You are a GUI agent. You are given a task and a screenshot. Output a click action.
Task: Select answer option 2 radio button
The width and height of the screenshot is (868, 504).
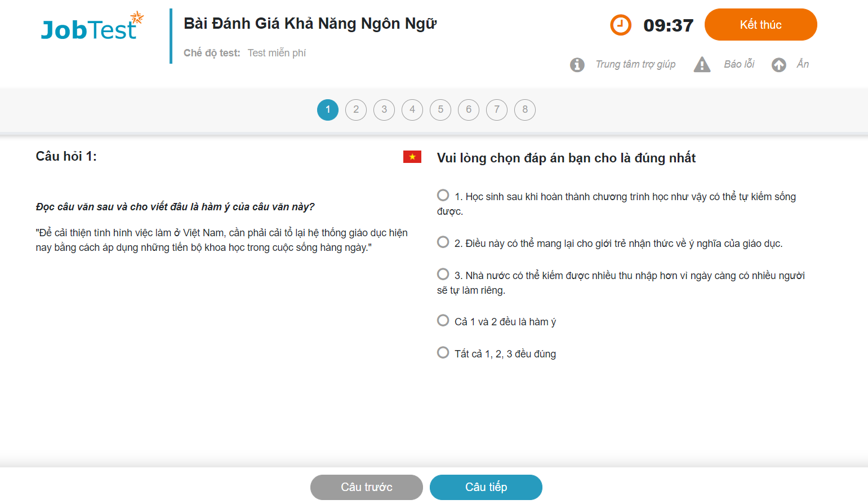coord(443,242)
